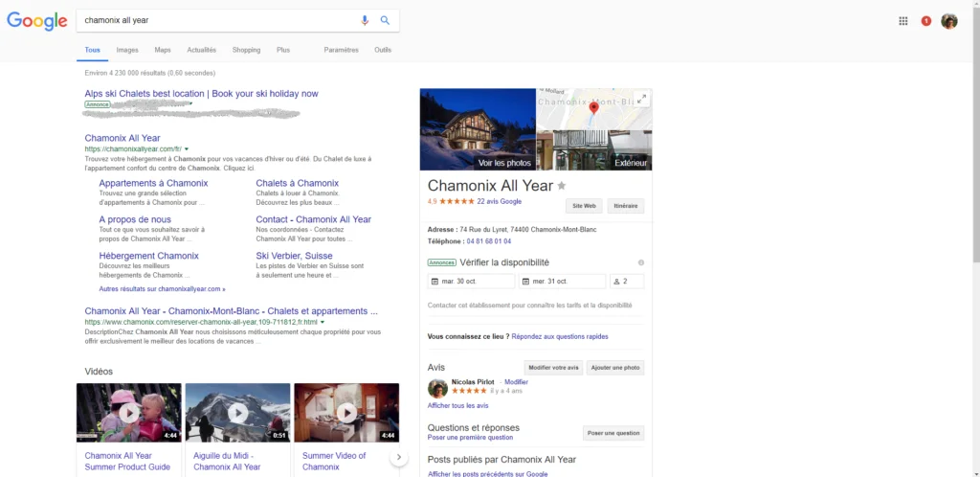Click Afficher tous les avis
Image resolution: width=980 pixels, height=477 pixels.
point(458,406)
